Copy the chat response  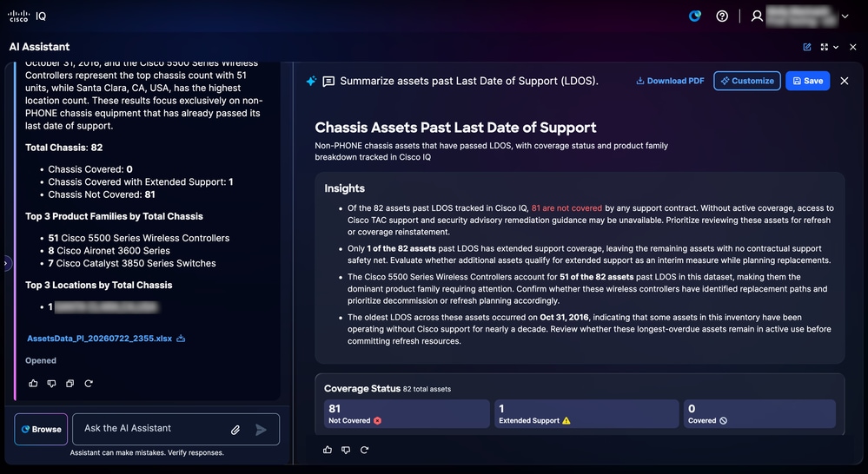(70, 384)
